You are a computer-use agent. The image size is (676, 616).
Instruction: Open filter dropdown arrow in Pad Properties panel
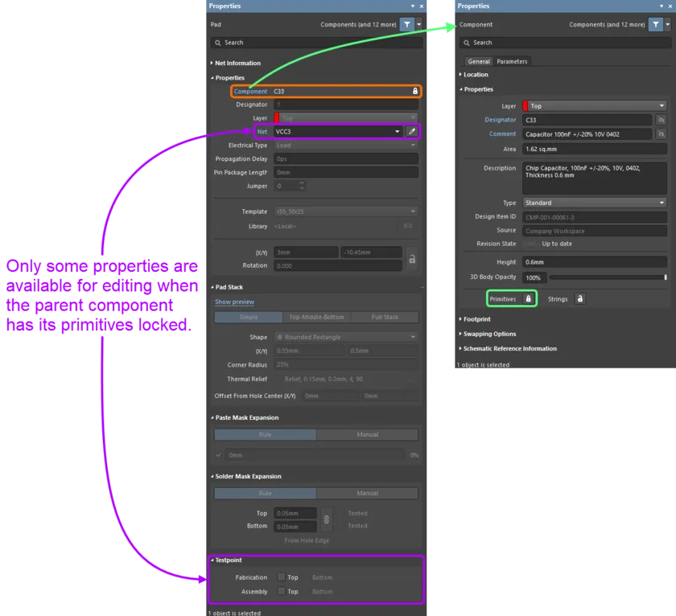click(418, 25)
